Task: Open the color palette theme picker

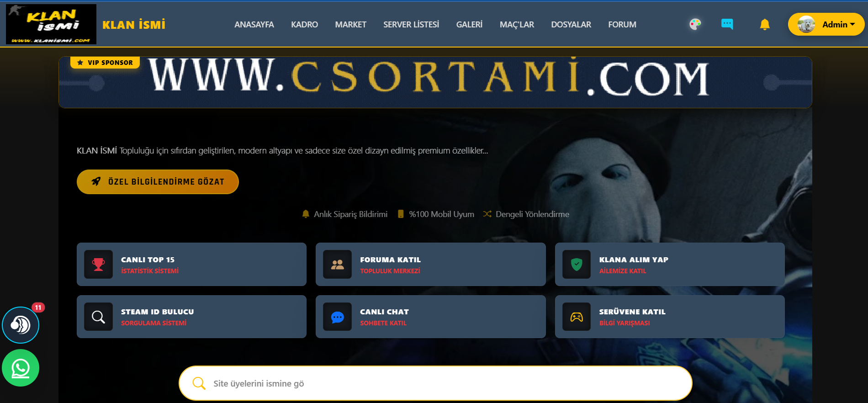Action: click(x=695, y=24)
